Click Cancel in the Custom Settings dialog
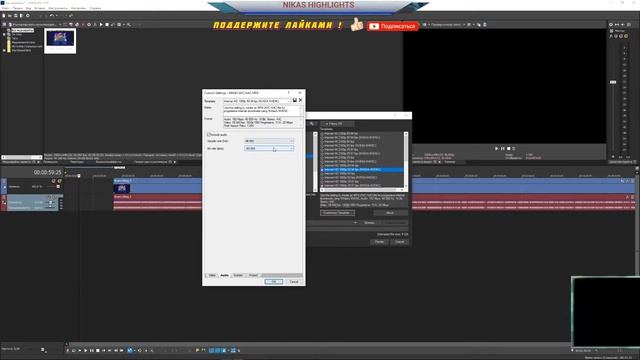Screen dimensions: 640x360 click(294, 282)
